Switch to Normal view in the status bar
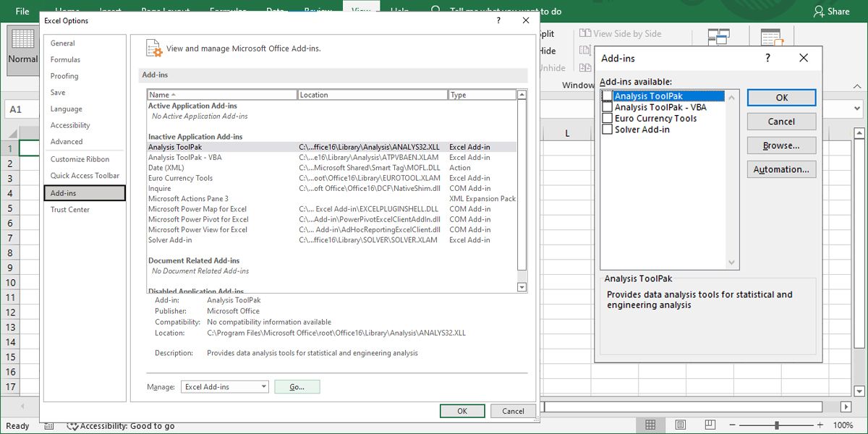Viewport: 868px width, 434px height. pyautogui.click(x=650, y=425)
